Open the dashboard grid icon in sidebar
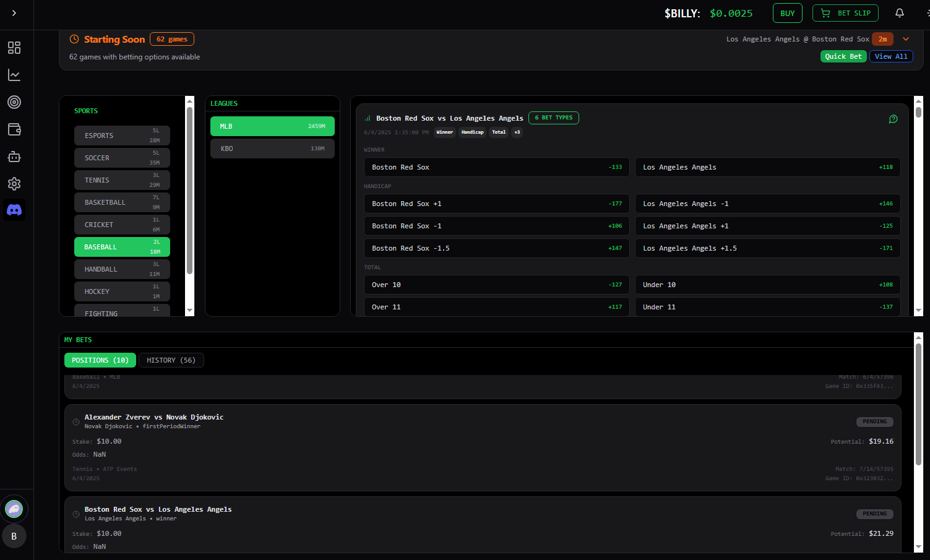Image resolution: width=930 pixels, height=560 pixels. click(14, 48)
